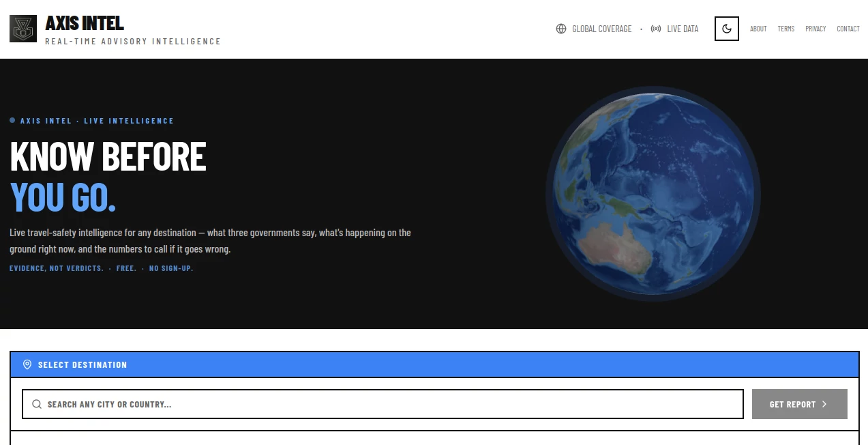The width and height of the screenshot is (868, 445).
Task: Open the About page
Action: pyautogui.click(x=758, y=29)
